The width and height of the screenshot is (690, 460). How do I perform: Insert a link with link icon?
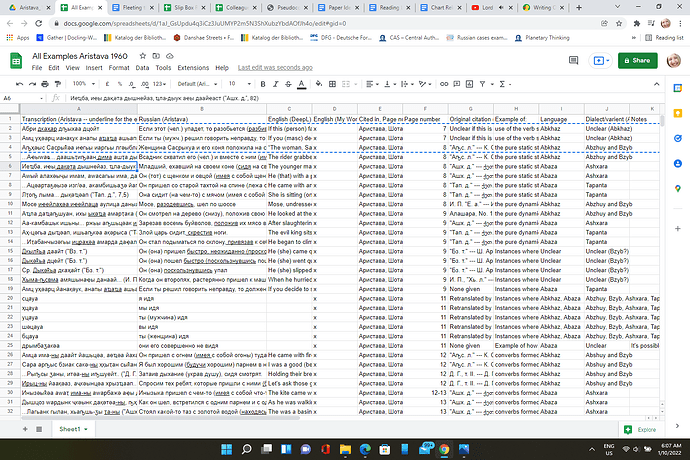[x=444, y=84]
